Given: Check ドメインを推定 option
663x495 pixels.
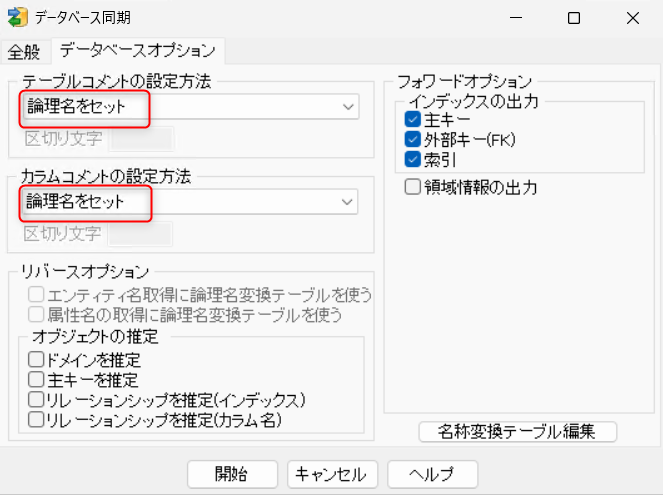Looking at the screenshot, I should tap(37, 359).
